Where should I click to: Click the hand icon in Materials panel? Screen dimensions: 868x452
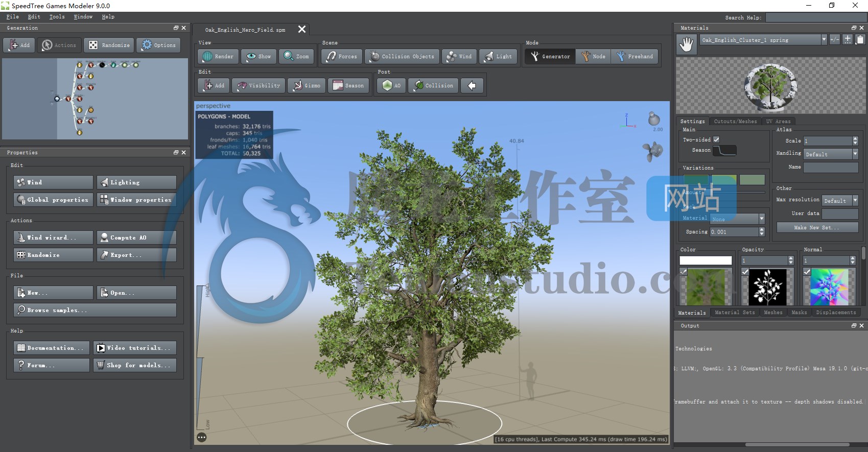[687, 44]
